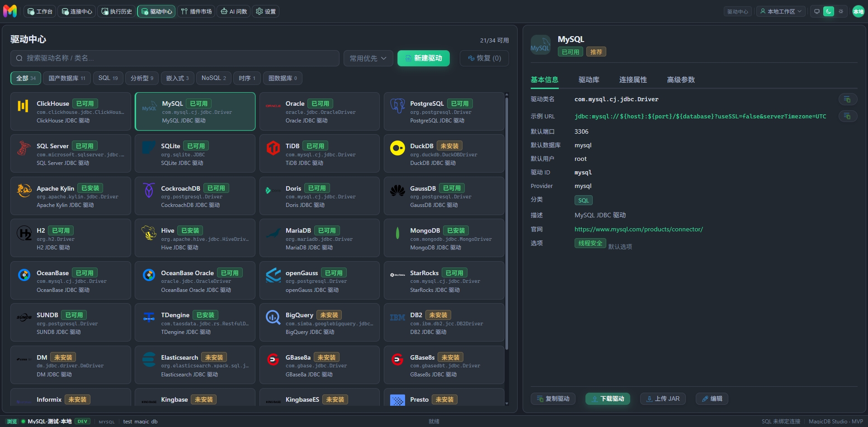Select the GaussDB driver icon
The height and width of the screenshot is (427, 868).
(397, 191)
